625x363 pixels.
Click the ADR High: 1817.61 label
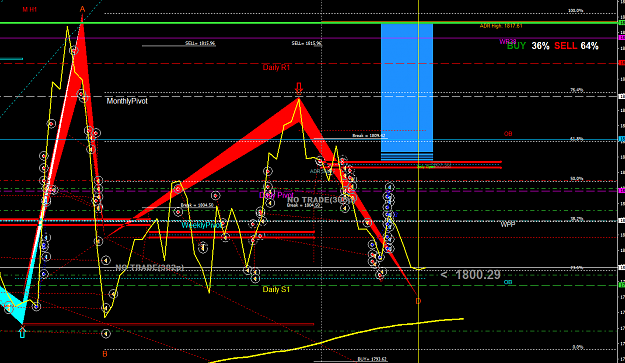tap(501, 26)
